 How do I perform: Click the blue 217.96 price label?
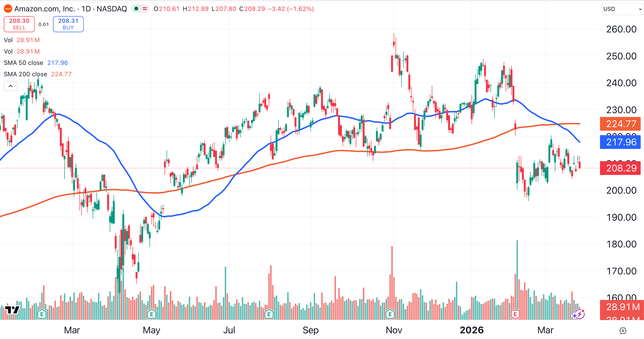tap(621, 142)
